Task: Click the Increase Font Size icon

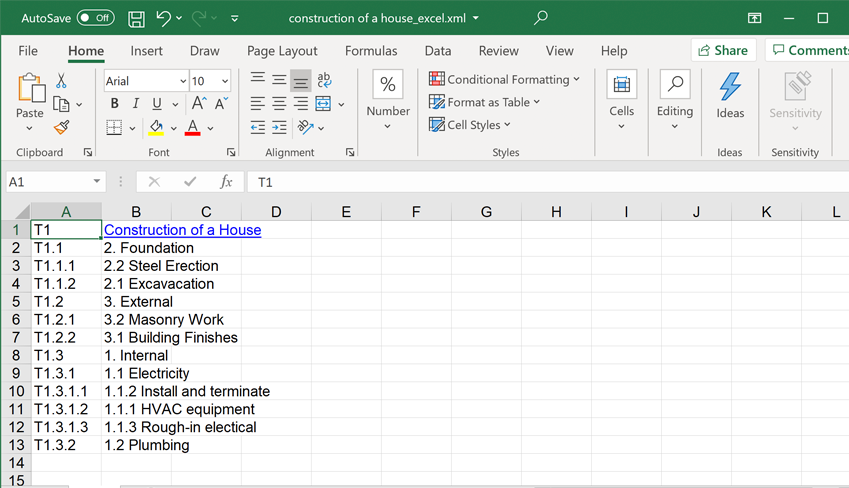Action: pos(198,104)
